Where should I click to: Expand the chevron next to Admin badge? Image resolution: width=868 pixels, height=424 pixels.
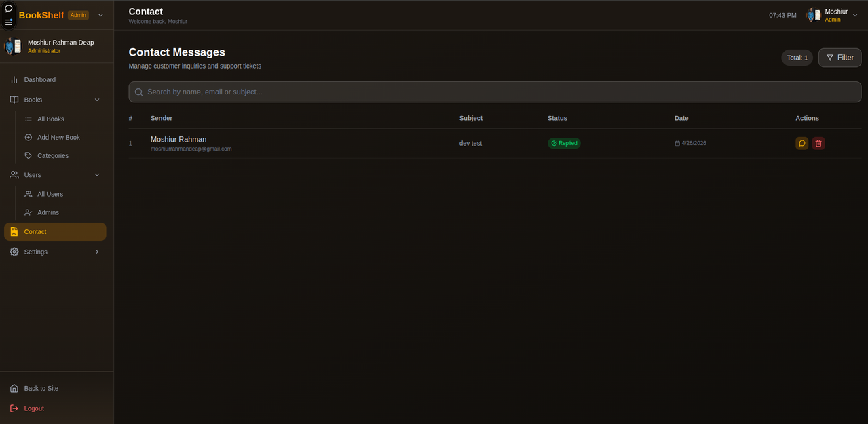[101, 15]
